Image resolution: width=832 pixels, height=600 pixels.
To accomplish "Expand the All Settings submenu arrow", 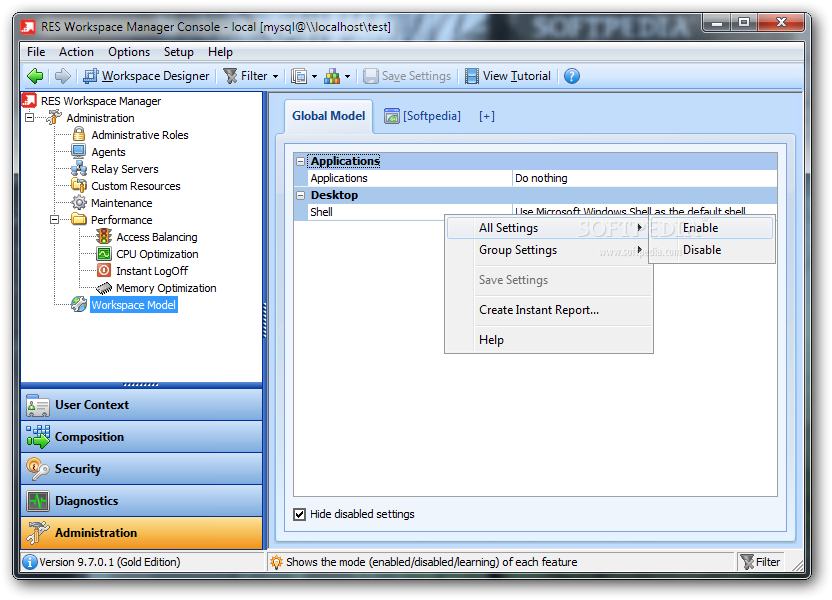I will (640, 227).
